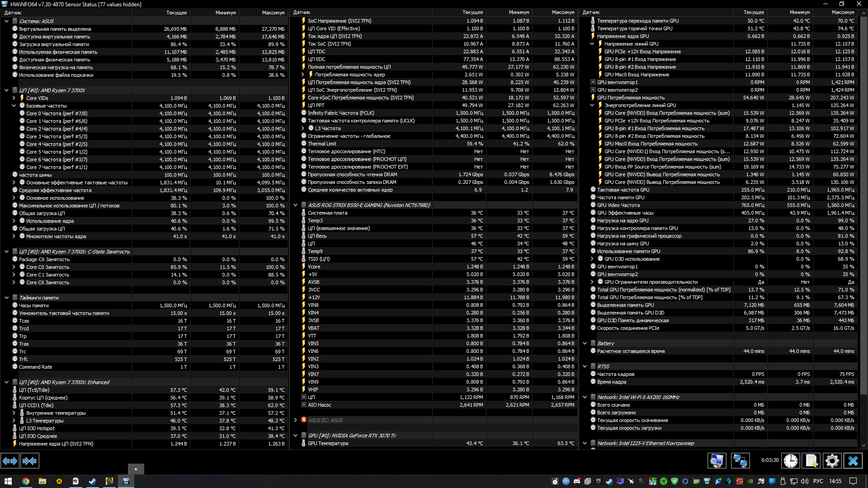Open the sensor summary monitor-magnifier icon
The image size is (868, 488).
pyautogui.click(x=717, y=461)
